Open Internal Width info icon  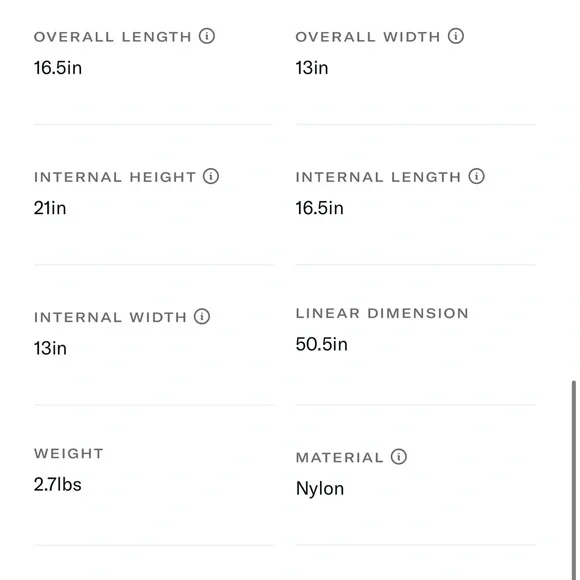tap(202, 316)
